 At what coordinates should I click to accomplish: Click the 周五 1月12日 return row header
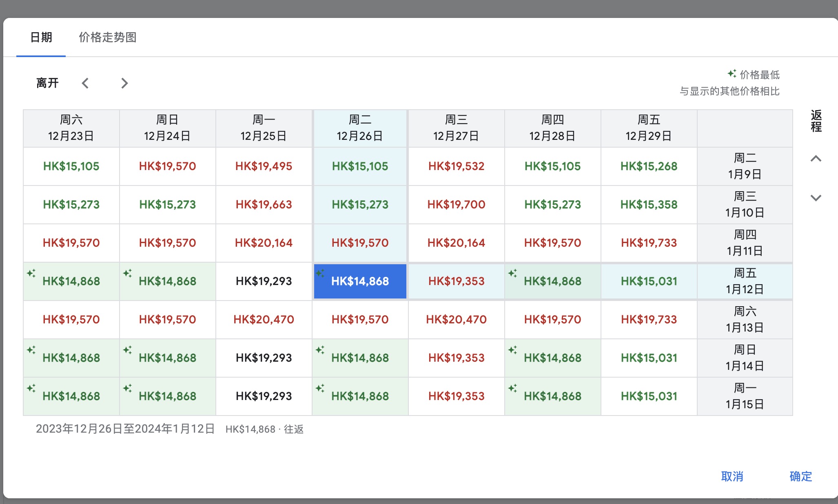[745, 281]
